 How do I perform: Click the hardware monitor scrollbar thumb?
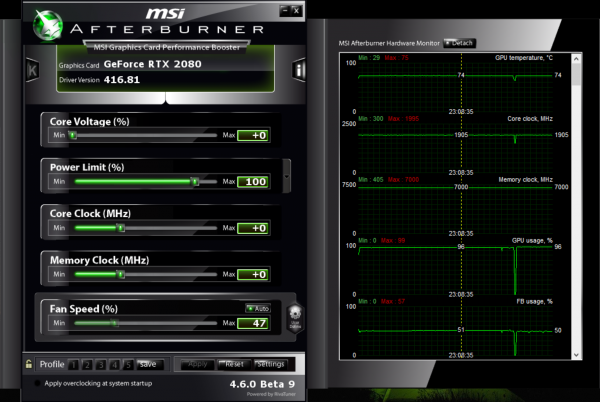[x=576, y=75]
